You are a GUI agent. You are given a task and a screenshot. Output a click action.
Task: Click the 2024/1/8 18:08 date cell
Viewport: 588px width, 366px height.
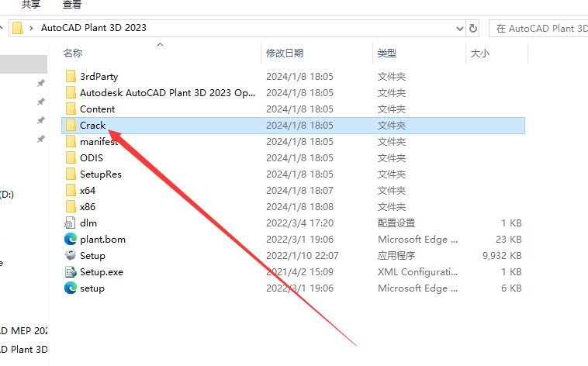(300, 207)
